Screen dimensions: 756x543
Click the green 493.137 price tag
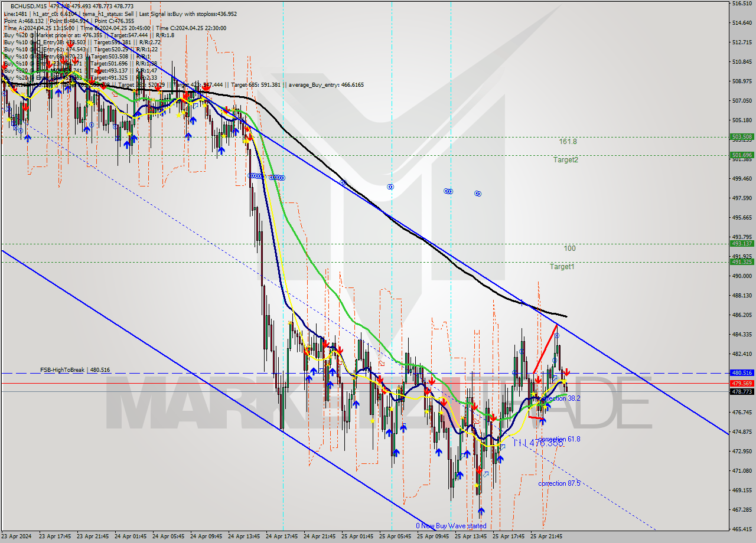pyautogui.click(x=742, y=243)
